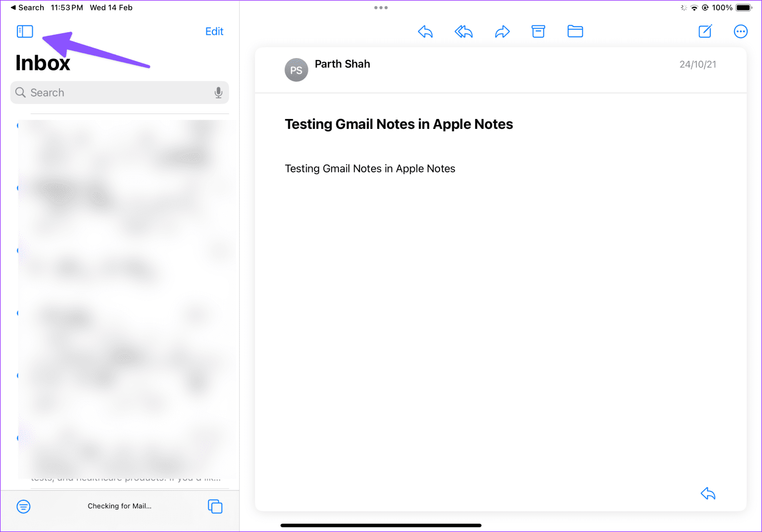
Task: Move message using the folder icon
Action: tap(575, 32)
